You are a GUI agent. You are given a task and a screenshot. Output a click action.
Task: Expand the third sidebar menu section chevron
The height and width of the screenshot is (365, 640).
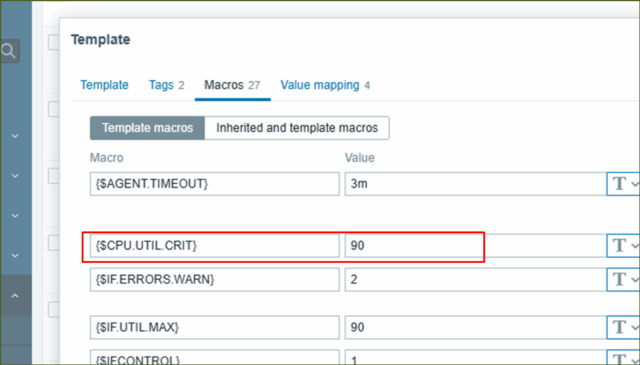coord(15,216)
